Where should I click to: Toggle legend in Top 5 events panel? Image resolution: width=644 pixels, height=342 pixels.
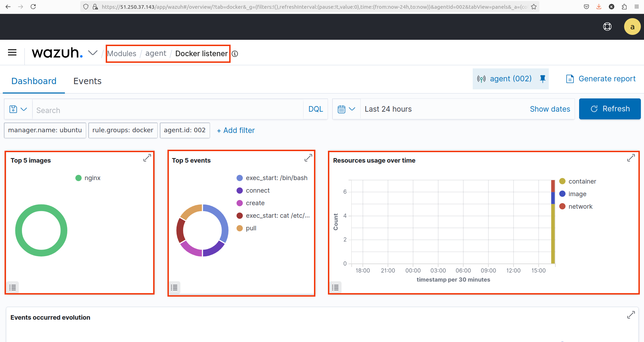click(174, 288)
